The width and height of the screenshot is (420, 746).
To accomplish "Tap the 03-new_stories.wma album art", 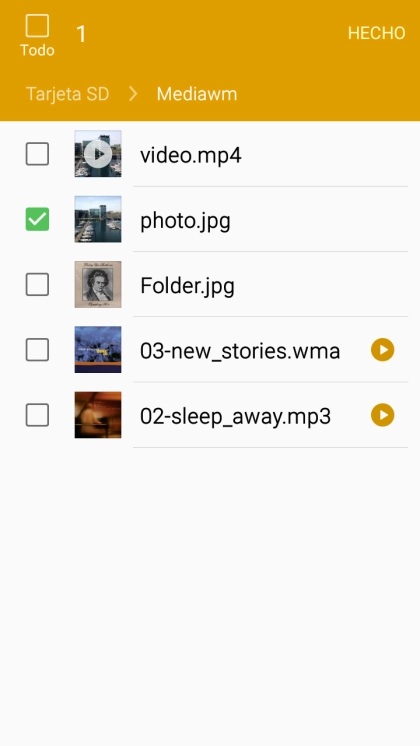I will click(x=98, y=349).
